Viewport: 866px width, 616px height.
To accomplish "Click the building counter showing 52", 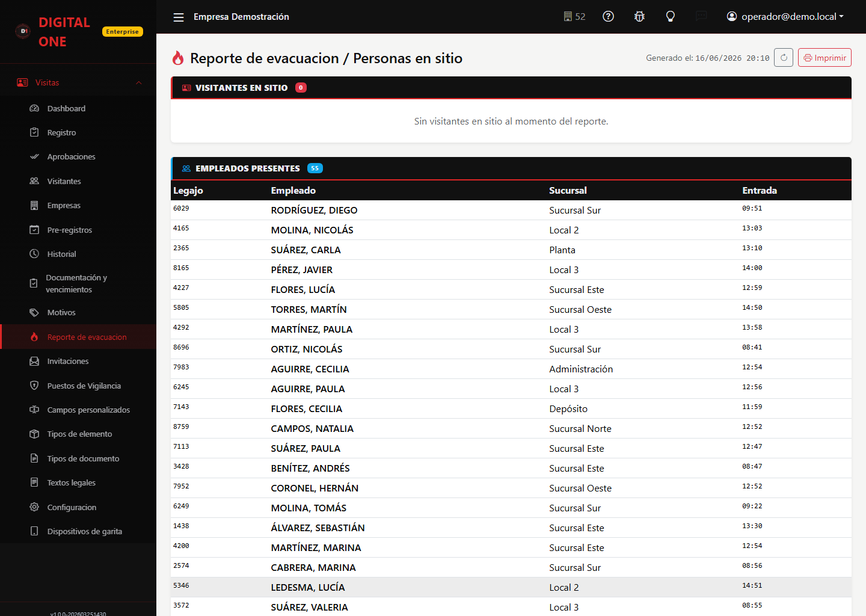I will pyautogui.click(x=574, y=16).
